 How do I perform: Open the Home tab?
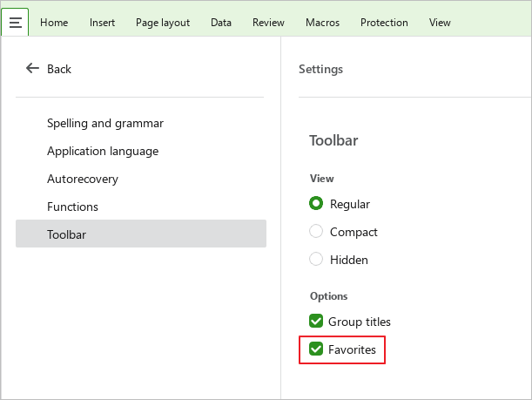pyautogui.click(x=54, y=23)
